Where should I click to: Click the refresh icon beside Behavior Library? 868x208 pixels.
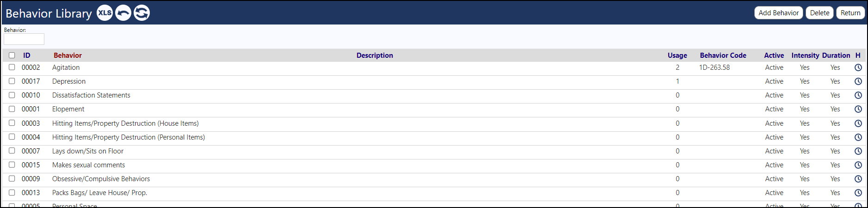point(142,13)
